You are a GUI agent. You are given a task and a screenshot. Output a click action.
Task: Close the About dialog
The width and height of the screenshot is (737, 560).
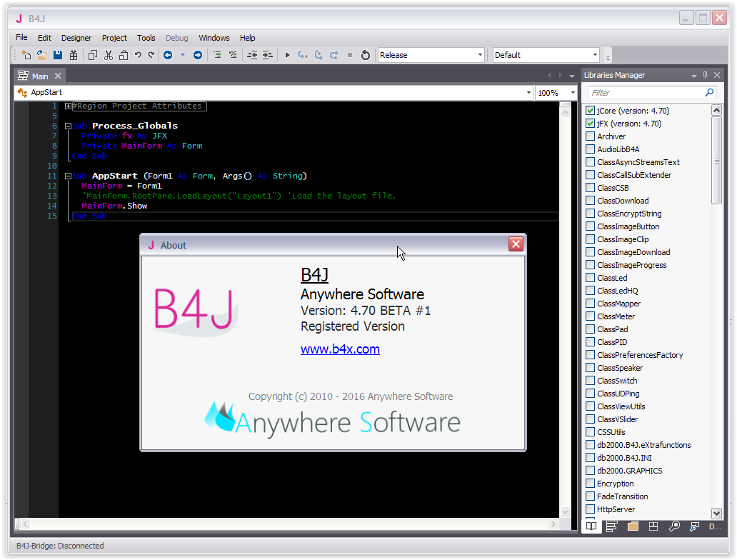pos(516,244)
